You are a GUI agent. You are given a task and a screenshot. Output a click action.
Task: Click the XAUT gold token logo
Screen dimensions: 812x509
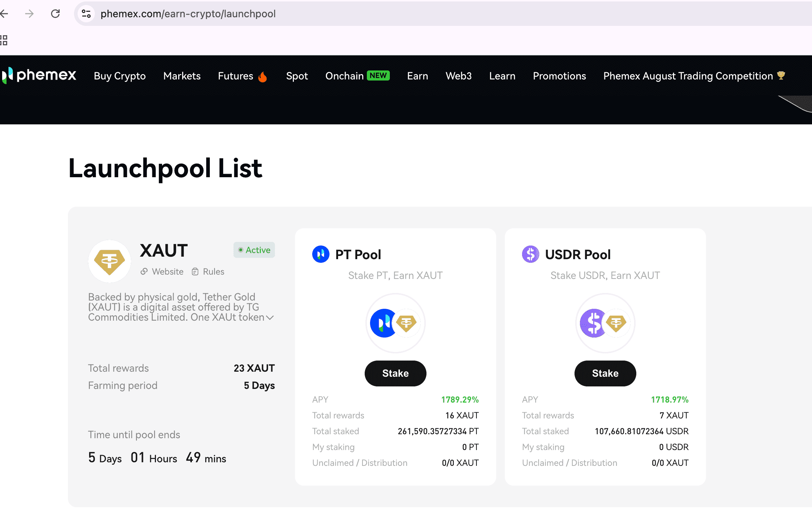tap(110, 261)
